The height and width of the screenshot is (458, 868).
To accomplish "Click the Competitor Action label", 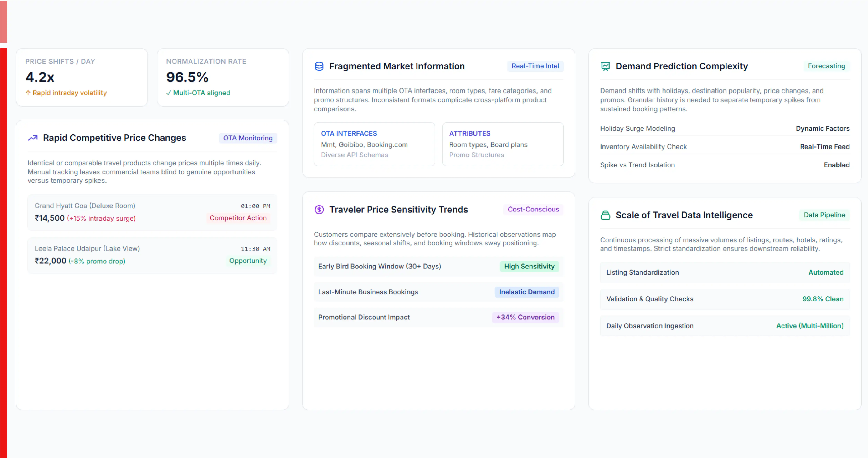I will coord(238,218).
